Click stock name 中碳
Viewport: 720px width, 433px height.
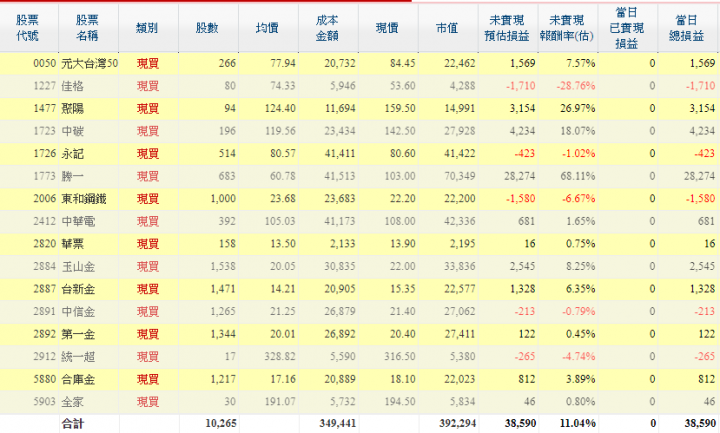[x=73, y=131]
